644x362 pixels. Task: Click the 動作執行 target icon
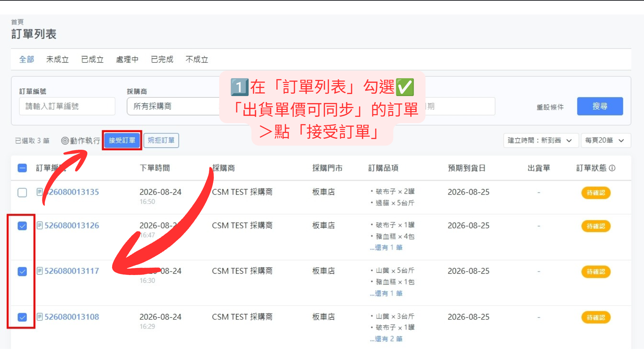coord(65,140)
